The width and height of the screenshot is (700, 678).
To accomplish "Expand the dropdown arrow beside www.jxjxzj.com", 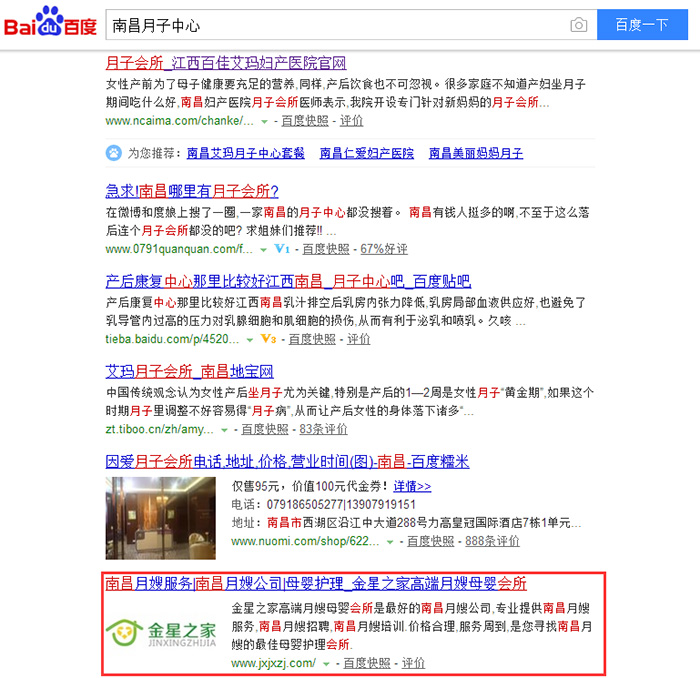I will tap(327, 663).
